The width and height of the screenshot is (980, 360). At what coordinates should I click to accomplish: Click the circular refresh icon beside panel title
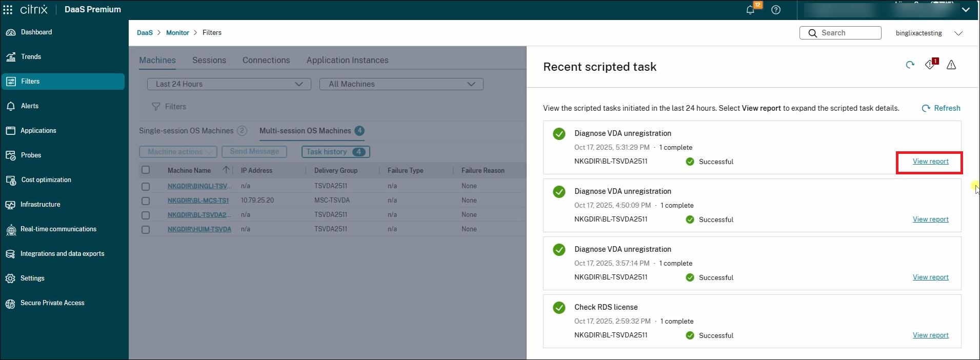[910, 65]
